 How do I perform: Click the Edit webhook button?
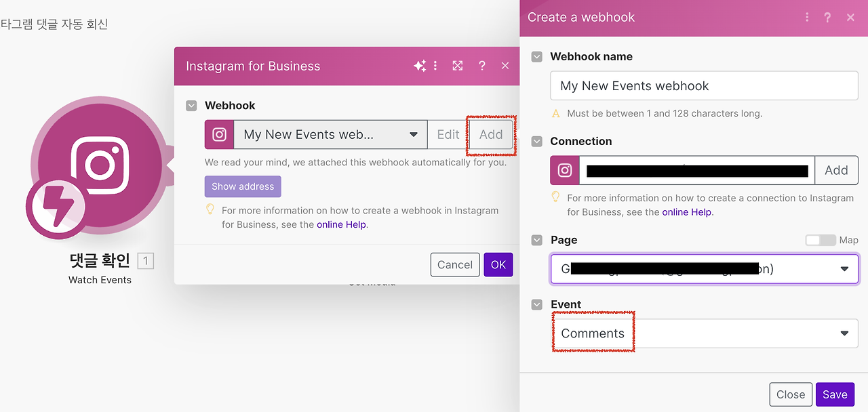[x=448, y=135]
